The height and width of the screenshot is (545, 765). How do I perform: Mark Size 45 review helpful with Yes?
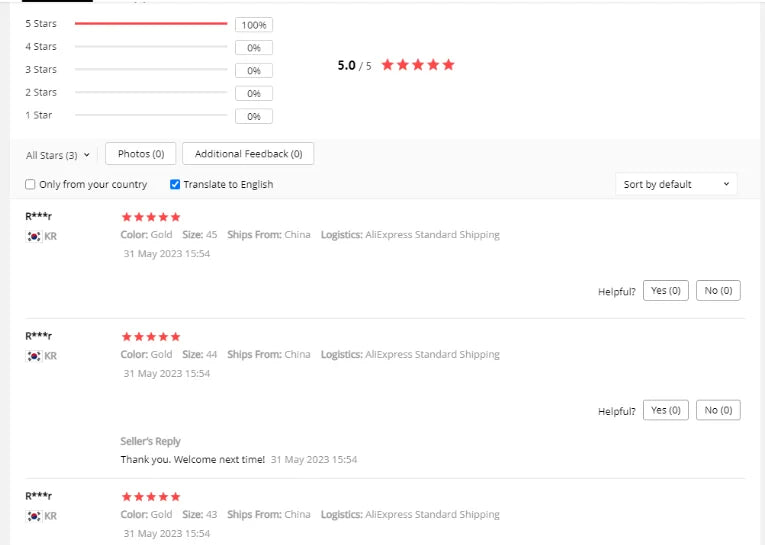click(x=665, y=290)
